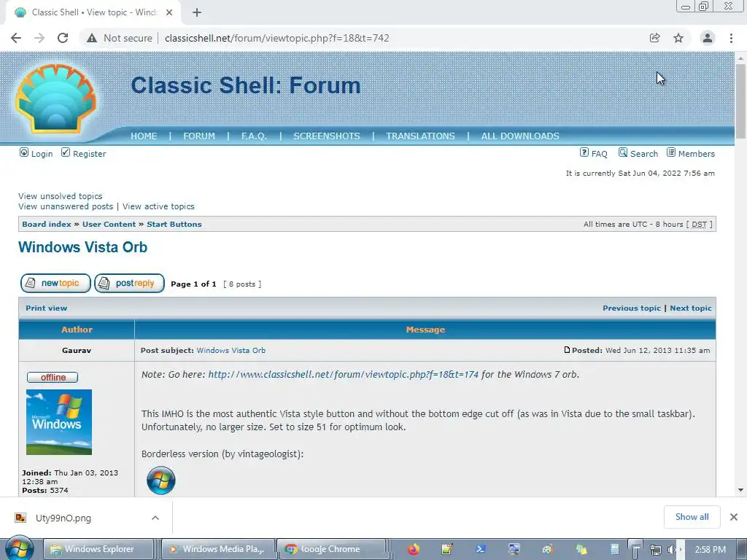Click the Members list icon

click(671, 152)
